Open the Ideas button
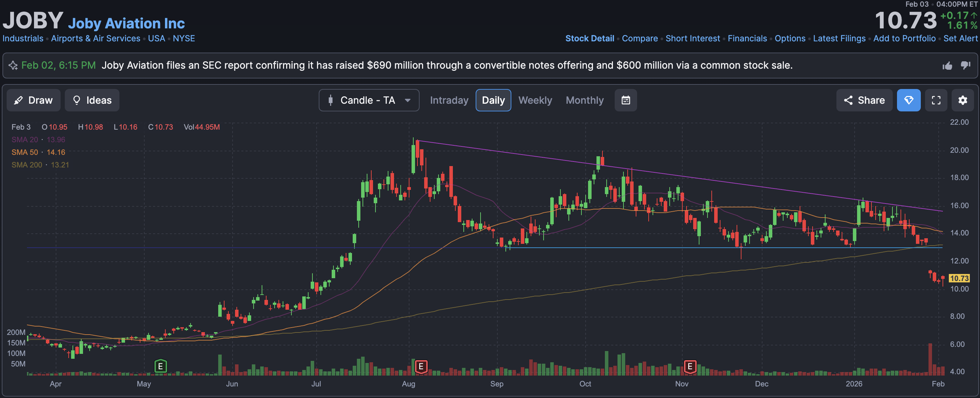The image size is (980, 398). (x=92, y=100)
